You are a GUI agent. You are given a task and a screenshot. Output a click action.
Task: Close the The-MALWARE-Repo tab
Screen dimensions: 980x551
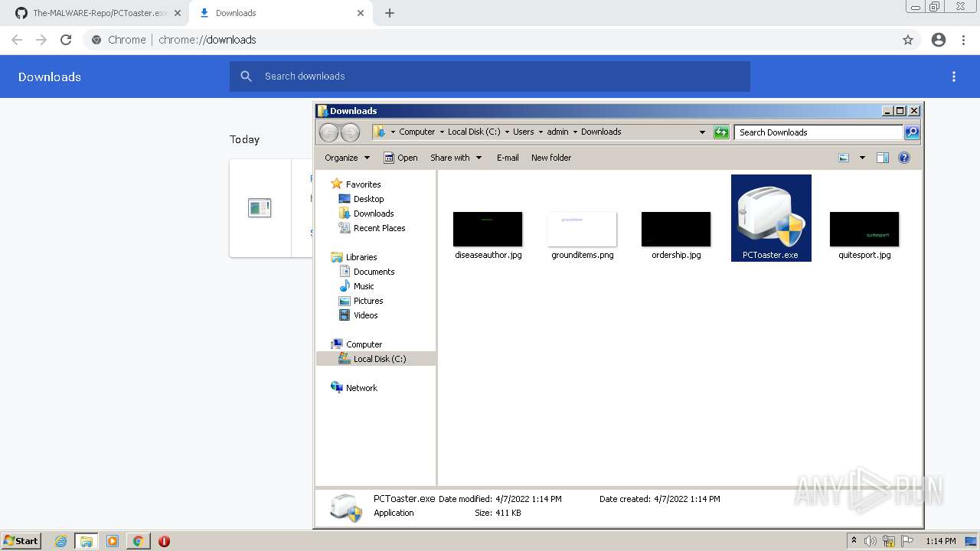178,13
